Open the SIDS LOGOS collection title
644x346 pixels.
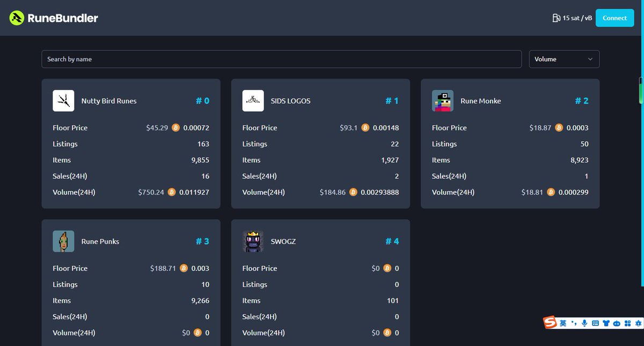[x=290, y=101]
